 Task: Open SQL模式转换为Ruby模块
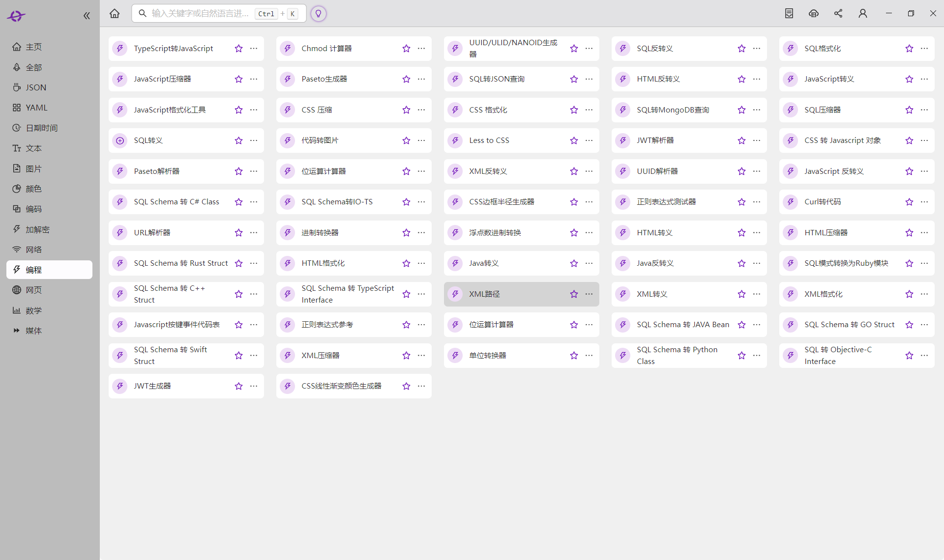pyautogui.click(x=857, y=263)
